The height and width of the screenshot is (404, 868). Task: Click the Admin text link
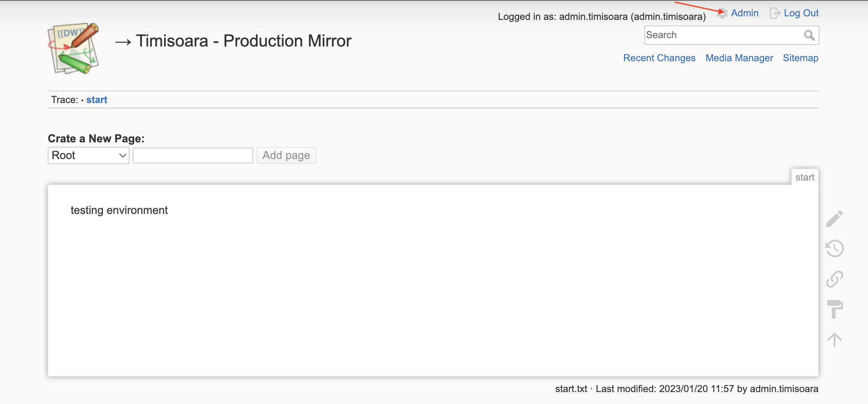744,13
